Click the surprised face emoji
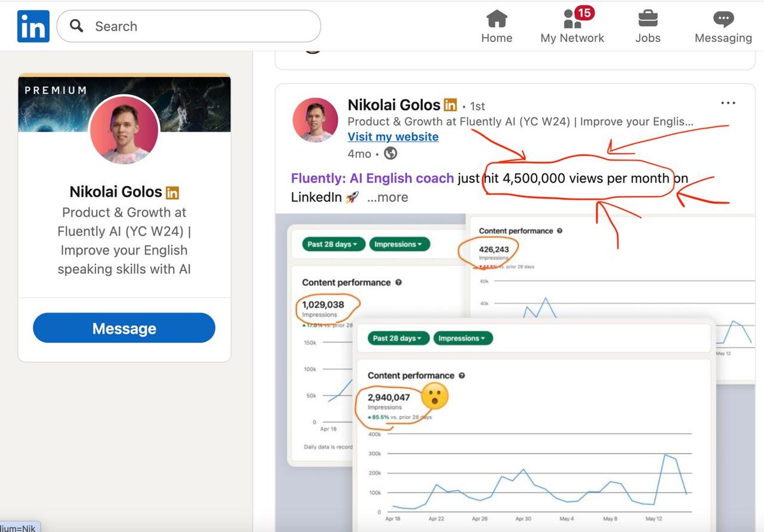The width and height of the screenshot is (764, 532). tap(435, 396)
